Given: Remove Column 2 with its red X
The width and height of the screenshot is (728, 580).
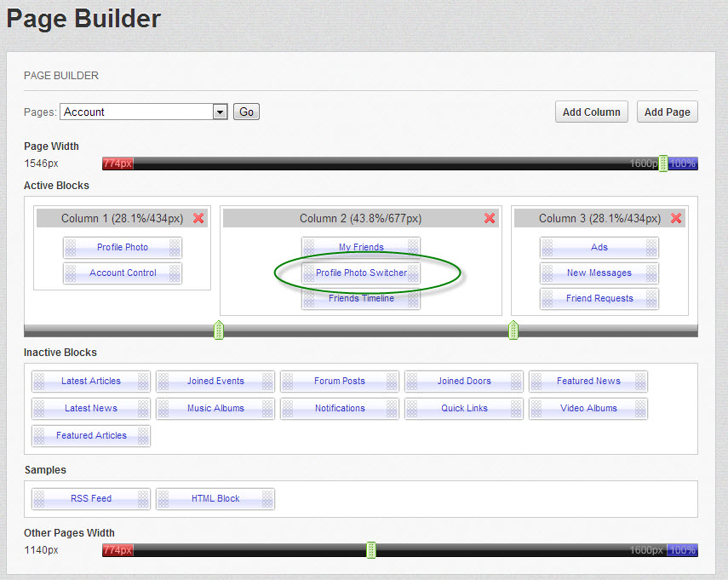Looking at the screenshot, I should (490, 218).
